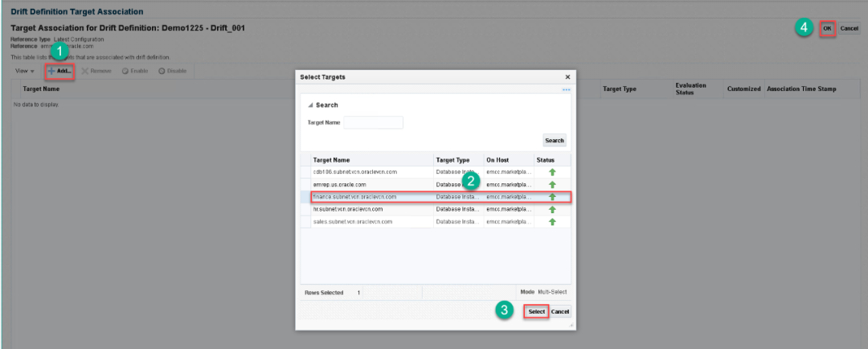Image resolution: width=868 pixels, height=349 pixels.
Task: Click the Disable toolbar button
Action: pyautogui.click(x=172, y=71)
